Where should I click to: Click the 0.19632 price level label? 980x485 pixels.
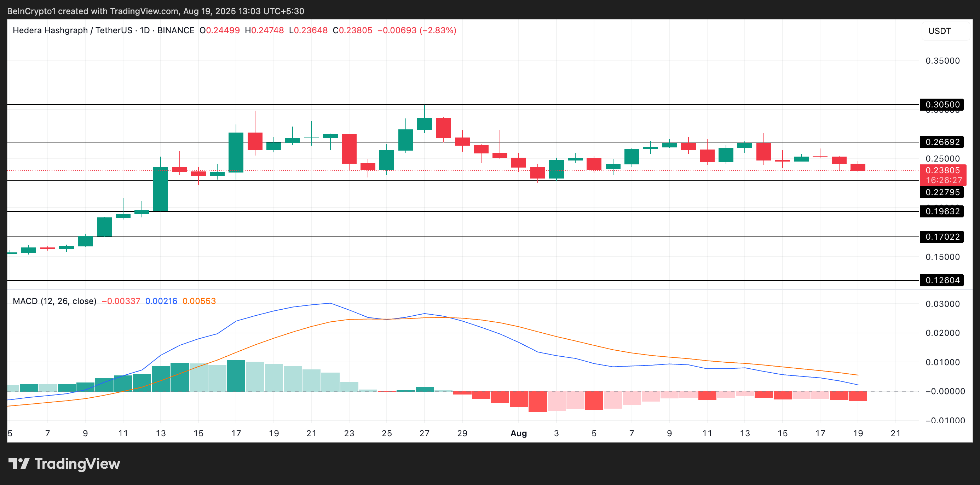tap(942, 211)
